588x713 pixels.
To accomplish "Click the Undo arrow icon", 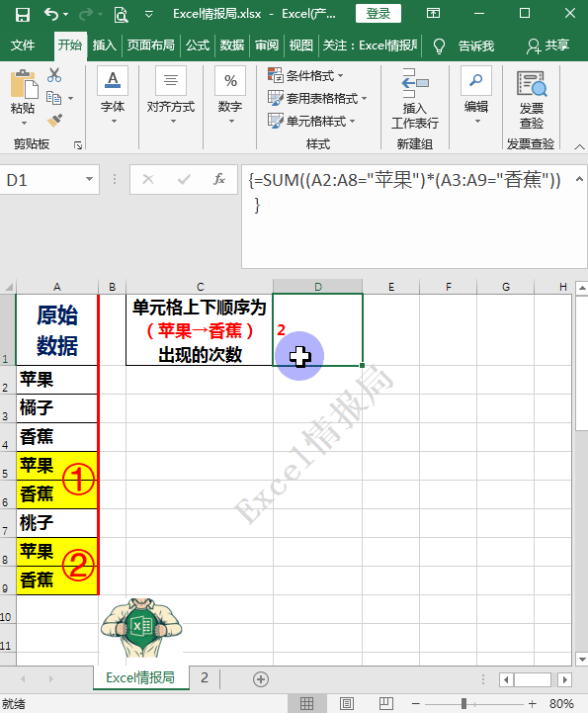I will [x=51, y=15].
